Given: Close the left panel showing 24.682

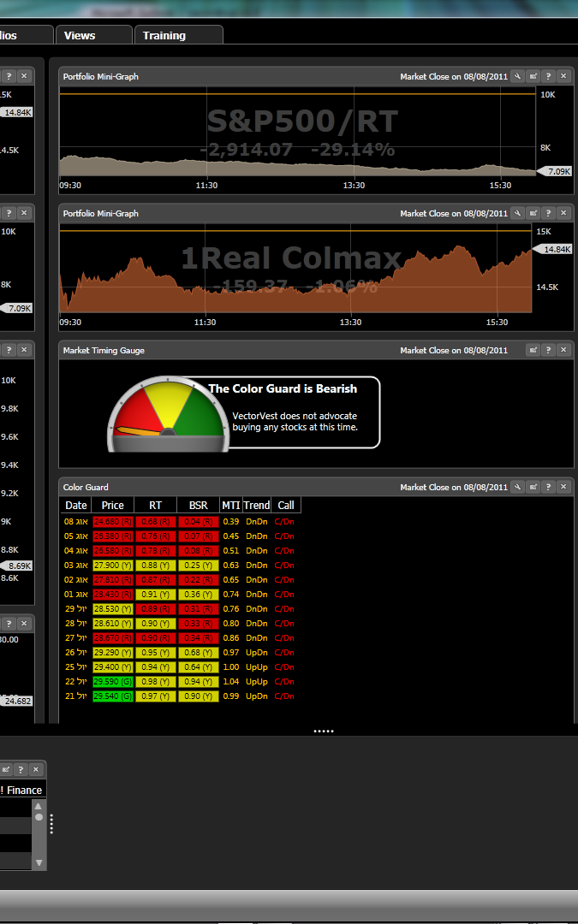Looking at the screenshot, I should click(24, 623).
